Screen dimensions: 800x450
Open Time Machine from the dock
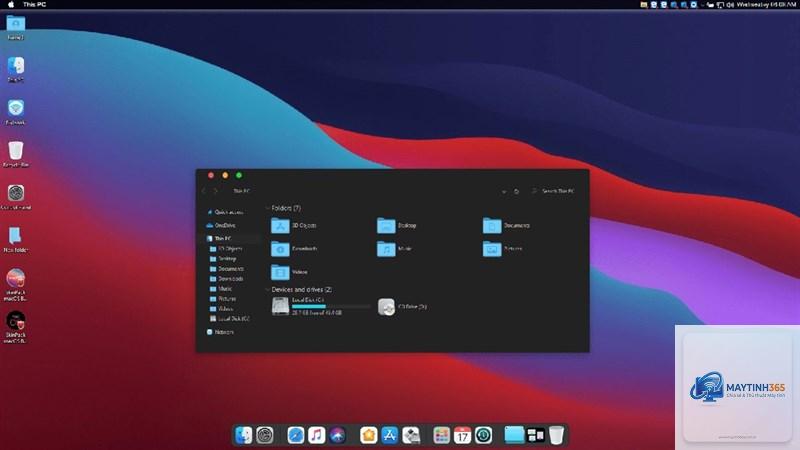(x=483, y=435)
